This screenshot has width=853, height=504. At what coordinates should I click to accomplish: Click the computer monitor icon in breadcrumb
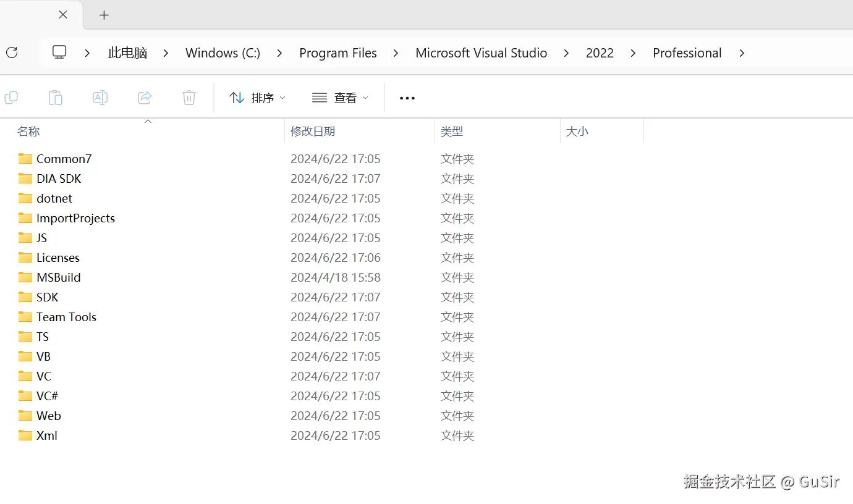tap(59, 52)
